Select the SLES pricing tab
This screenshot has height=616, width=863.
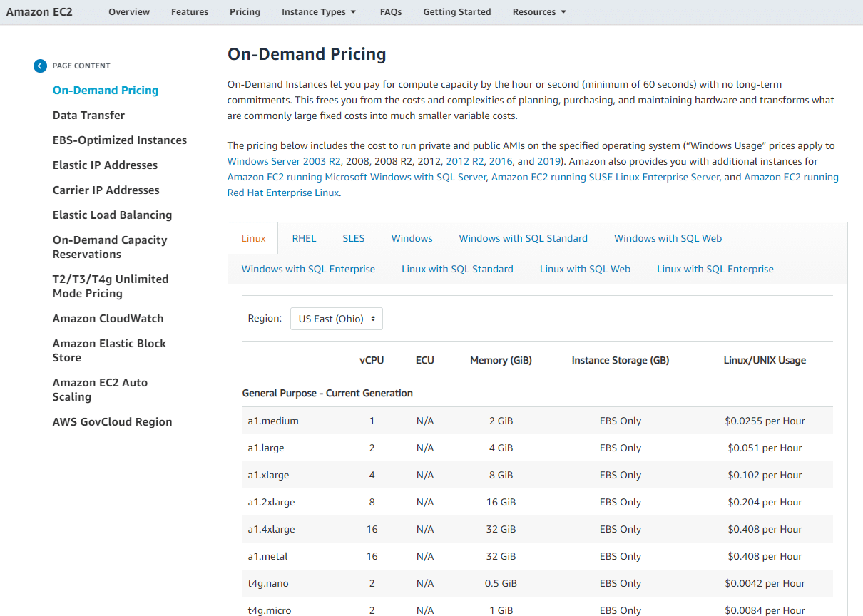(354, 237)
